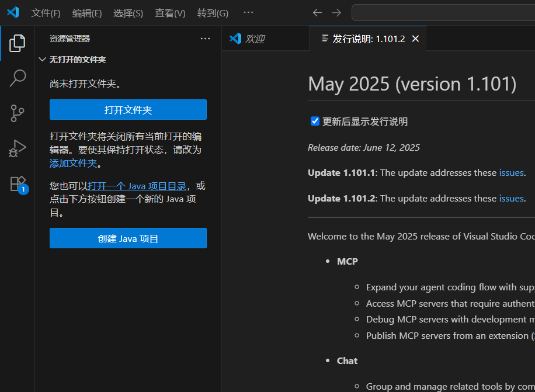Click the lines icon on 发行说明 tab
This screenshot has height=392, width=535.
[325, 38]
